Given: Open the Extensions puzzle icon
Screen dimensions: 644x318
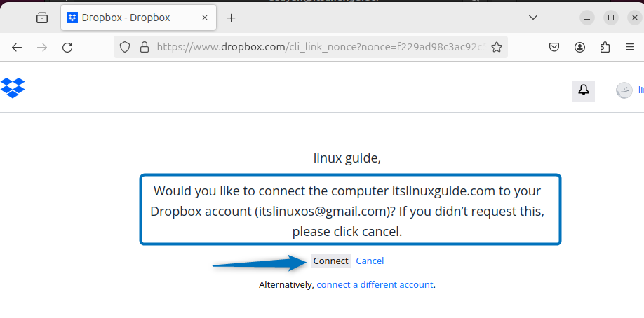Looking at the screenshot, I should tap(605, 47).
